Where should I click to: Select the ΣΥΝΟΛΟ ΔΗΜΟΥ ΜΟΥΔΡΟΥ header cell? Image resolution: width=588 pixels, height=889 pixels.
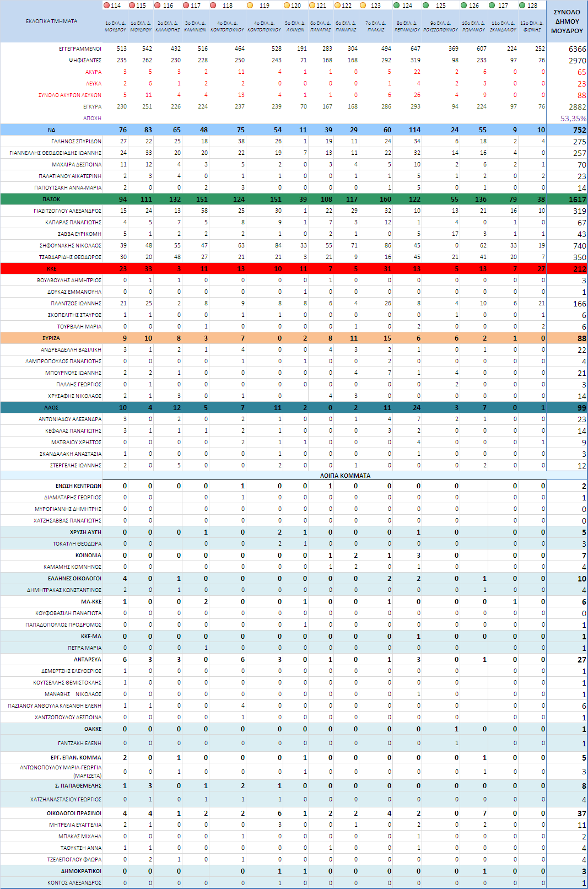point(567,21)
